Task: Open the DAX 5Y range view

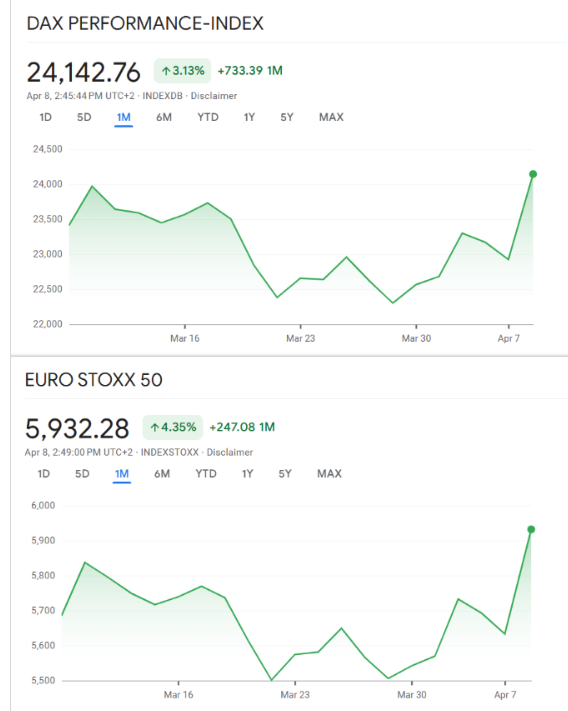Action: 286,117
